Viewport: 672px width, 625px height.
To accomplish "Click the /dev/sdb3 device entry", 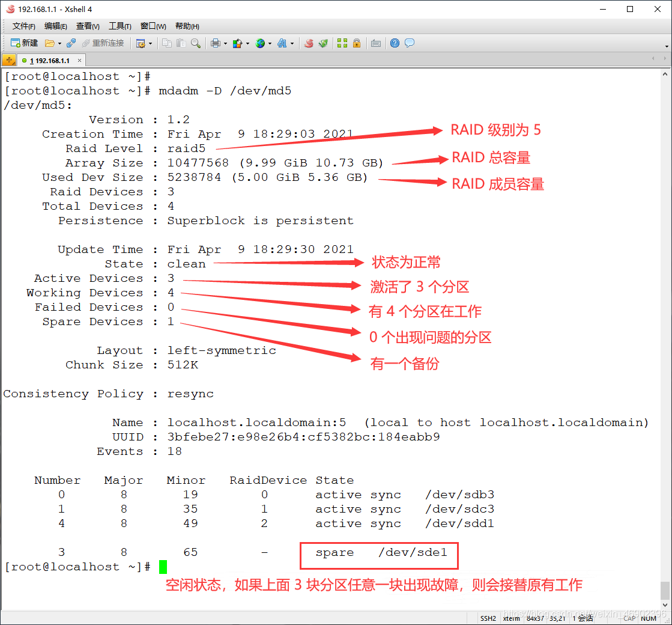I will [459, 495].
